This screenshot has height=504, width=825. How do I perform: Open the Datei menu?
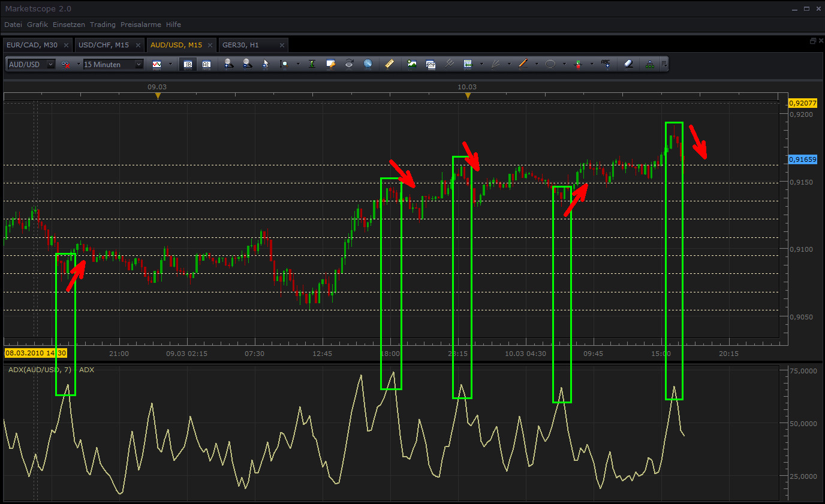(13, 25)
